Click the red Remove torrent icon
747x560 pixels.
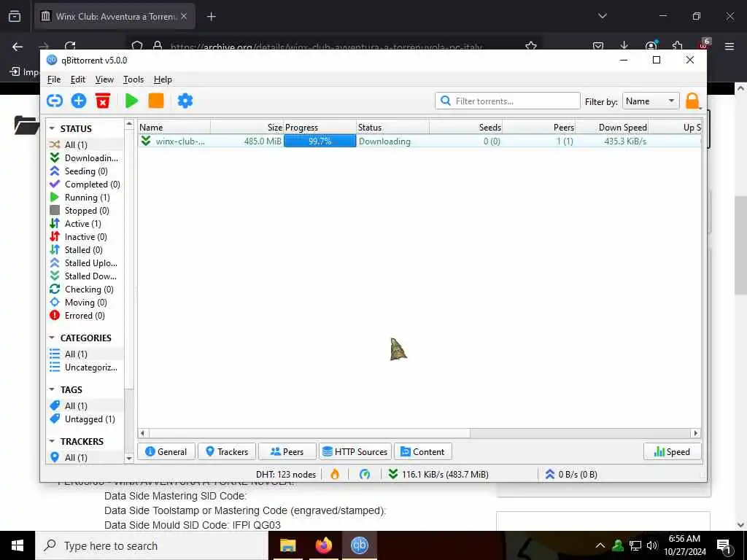coord(102,101)
